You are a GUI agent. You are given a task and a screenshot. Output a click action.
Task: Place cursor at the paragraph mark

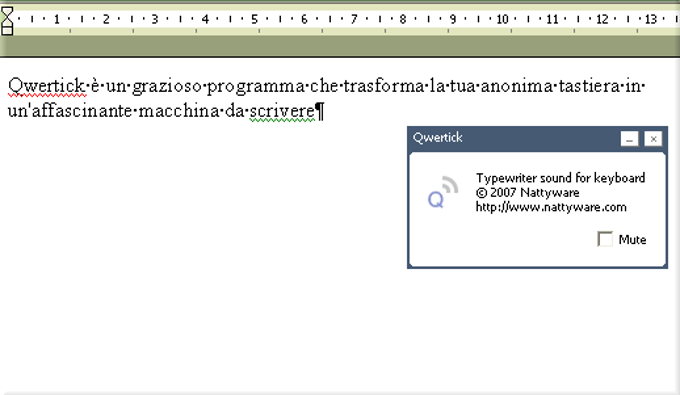(320, 112)
